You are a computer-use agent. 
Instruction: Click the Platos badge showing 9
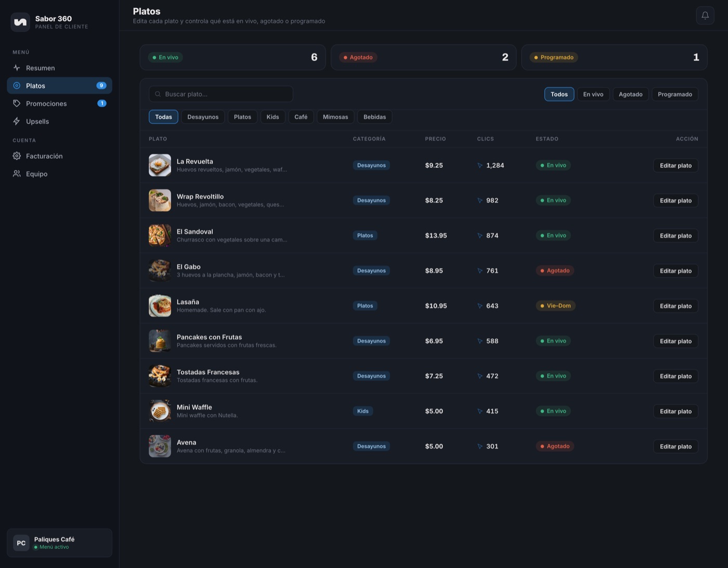101,85
